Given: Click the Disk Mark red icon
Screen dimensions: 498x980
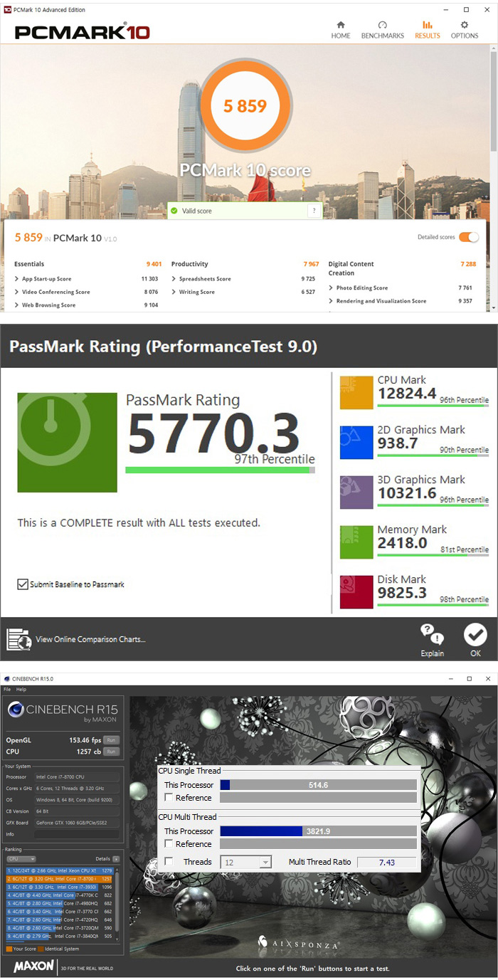Looking at the screenshot, I should point(356,592).
